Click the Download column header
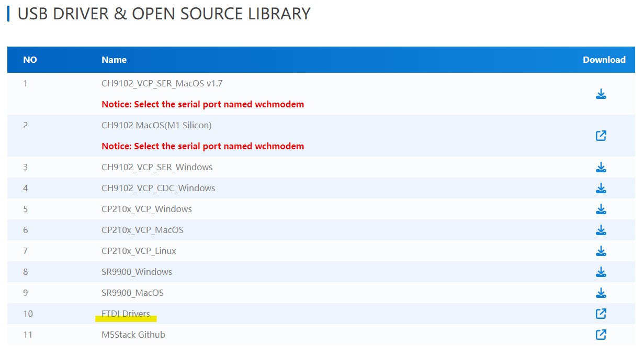Image resolution: width=644 pixels, height=355 pixels. (604, 60)
